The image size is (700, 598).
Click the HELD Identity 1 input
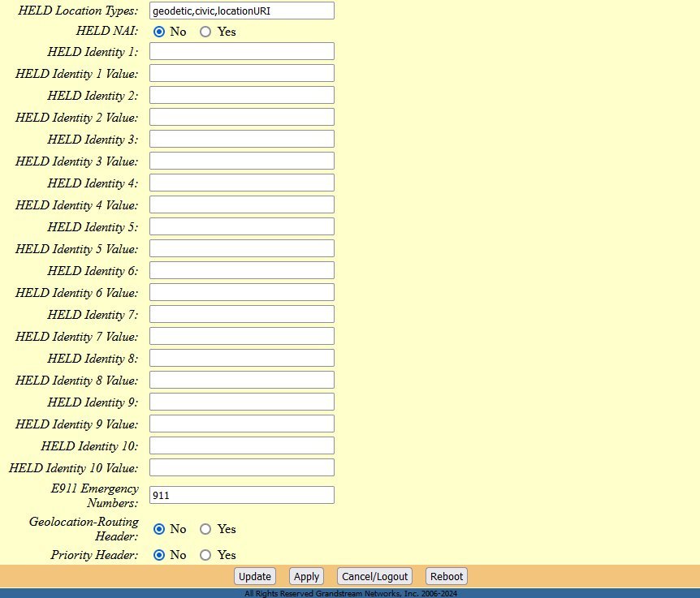pyautogui.click(x=242, y=51)
